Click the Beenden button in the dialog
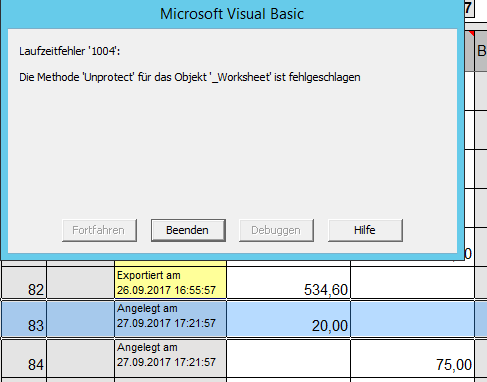 [188, 230]
